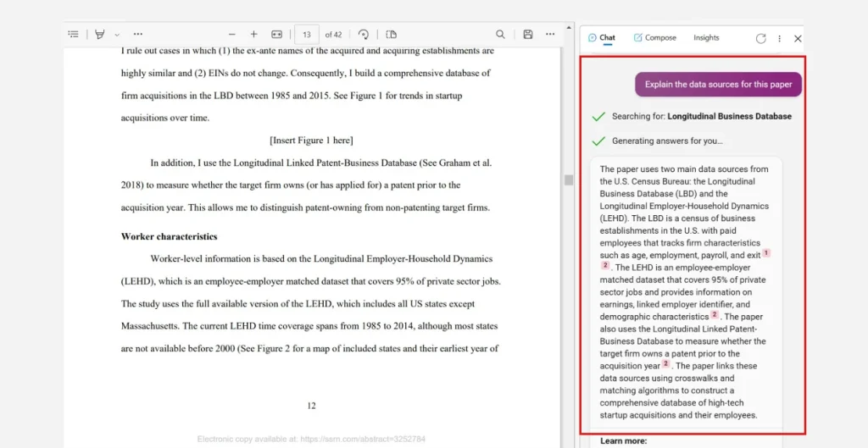This screenshot has height=448, width=868.
Task: Click the page number field showing 13
Action: click(306, 35)
